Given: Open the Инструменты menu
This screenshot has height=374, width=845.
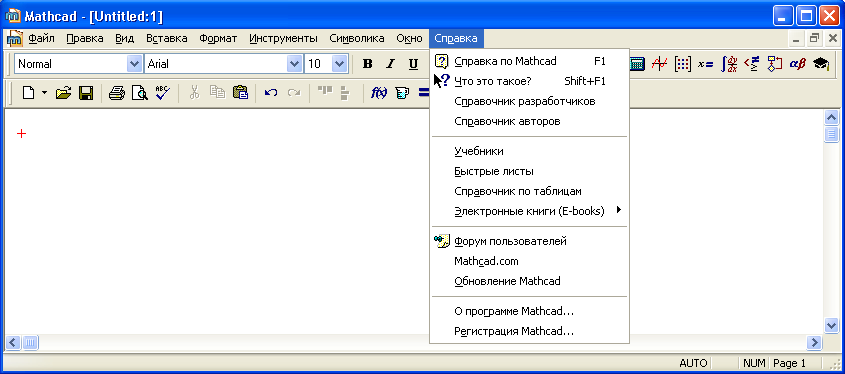Looking at the screenshot, I should coord(283,38).
